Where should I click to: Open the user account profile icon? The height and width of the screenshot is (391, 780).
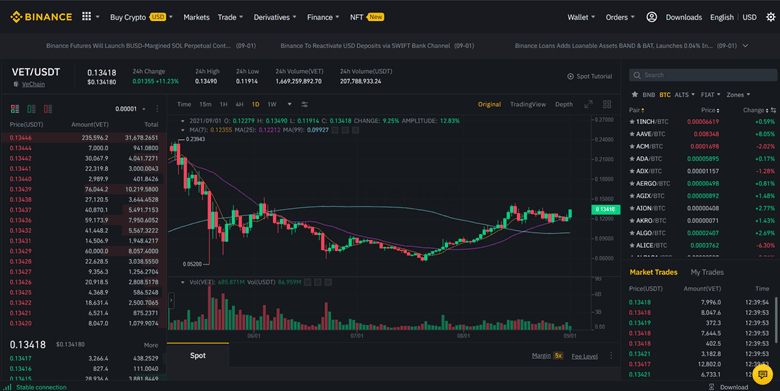pos(651,17)
